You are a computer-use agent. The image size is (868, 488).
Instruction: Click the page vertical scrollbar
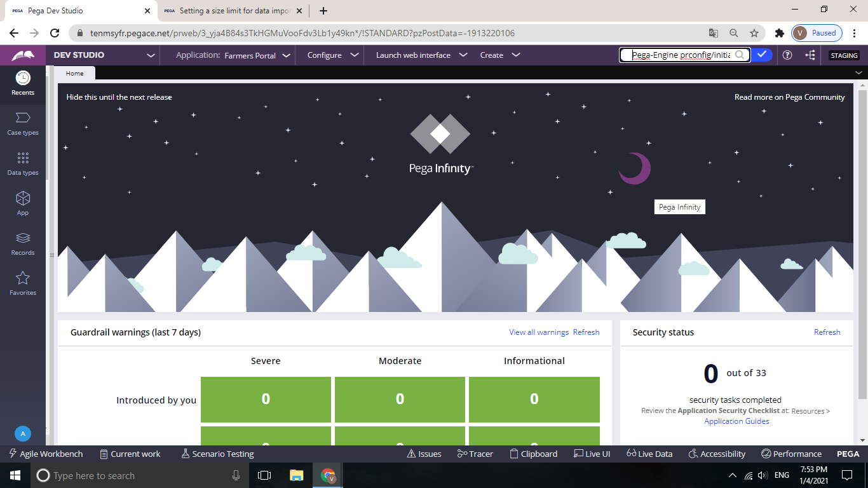coord(862,245)
